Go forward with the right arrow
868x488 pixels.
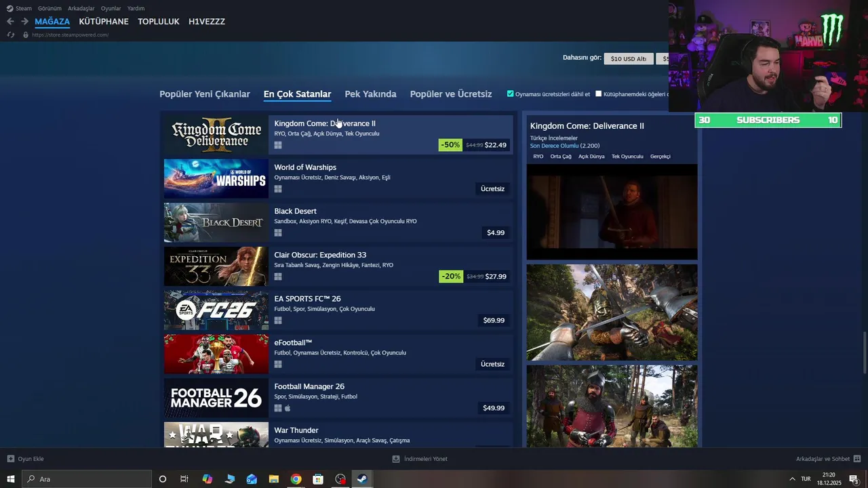(24, 22)
